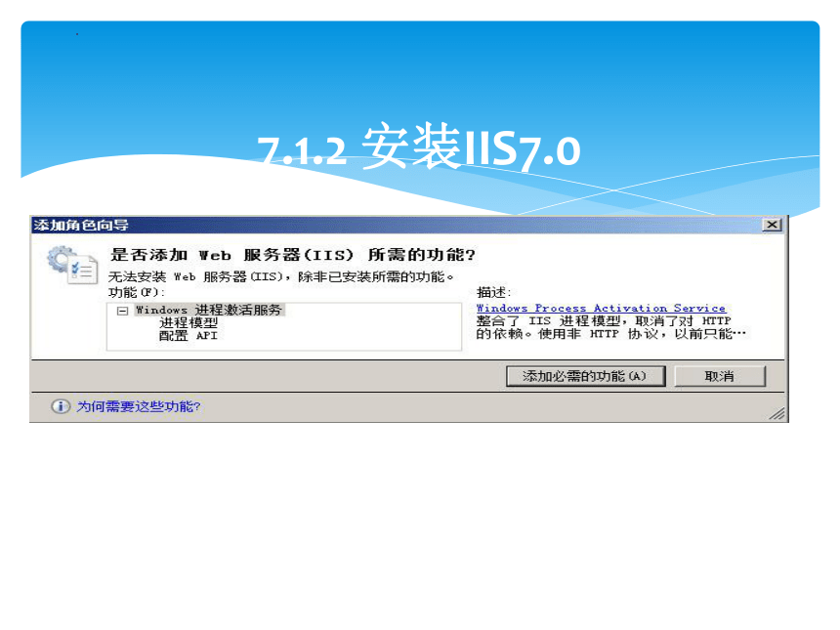This screenshot has width=840, height=630.
Task: Click the slide title 7.1.2 安装IIS7.0
Action: pos(418,147)
